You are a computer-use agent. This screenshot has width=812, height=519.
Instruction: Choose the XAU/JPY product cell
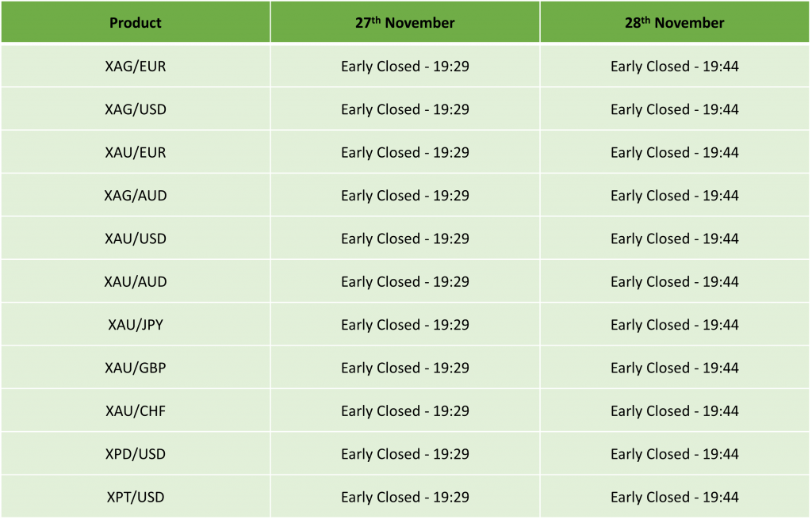[136, 325]
